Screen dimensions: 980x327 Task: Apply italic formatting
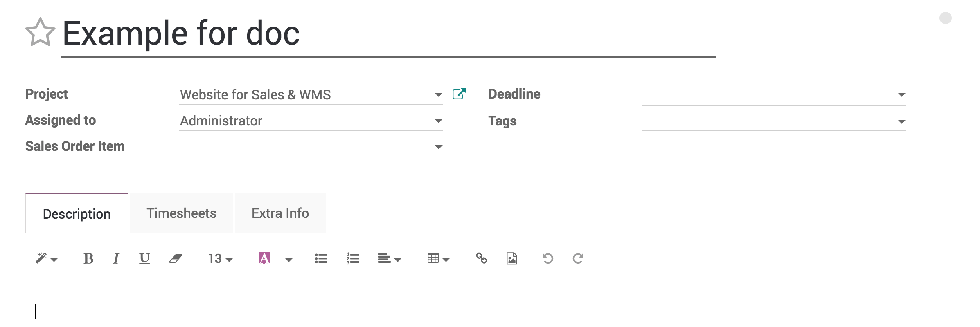[x=117, y=258]
